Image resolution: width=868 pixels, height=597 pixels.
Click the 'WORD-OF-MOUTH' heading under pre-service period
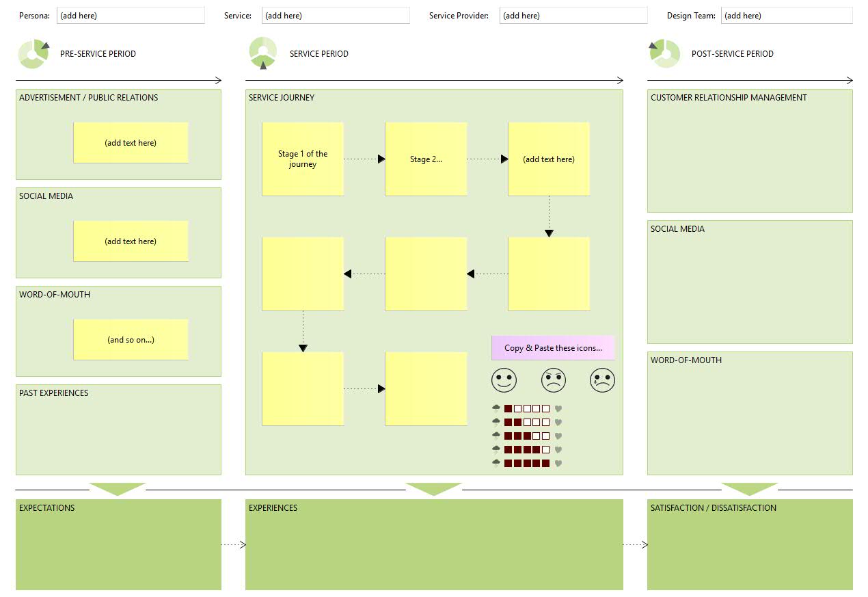(55, 295)
